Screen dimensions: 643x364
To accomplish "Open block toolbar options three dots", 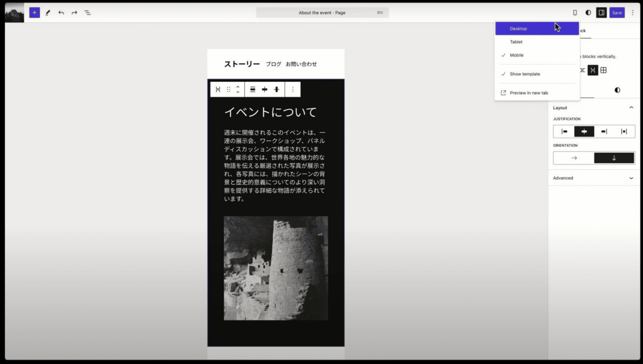I will pyautogui.click(x=293, y=90).
